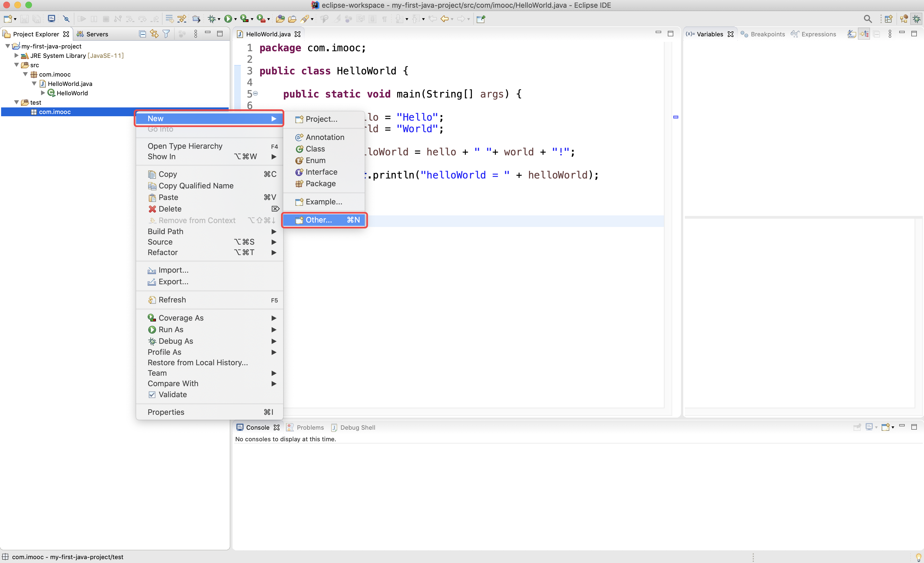Toggle Show Type Names in Variables view
The image size is (924, 563).
[x=851, y=34]
